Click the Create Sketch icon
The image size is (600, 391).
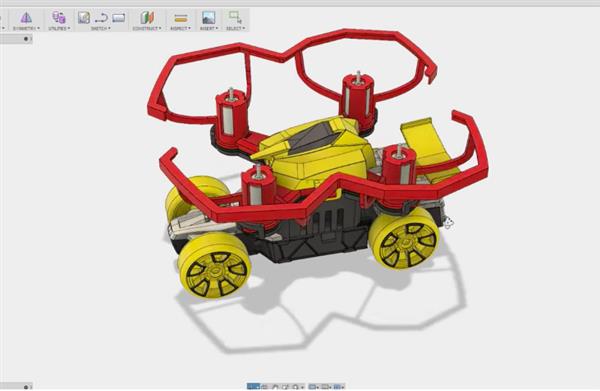point(84,17)
